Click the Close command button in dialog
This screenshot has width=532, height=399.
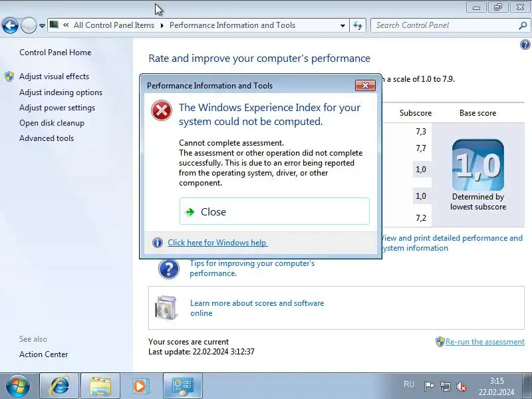tap(274, 211)
